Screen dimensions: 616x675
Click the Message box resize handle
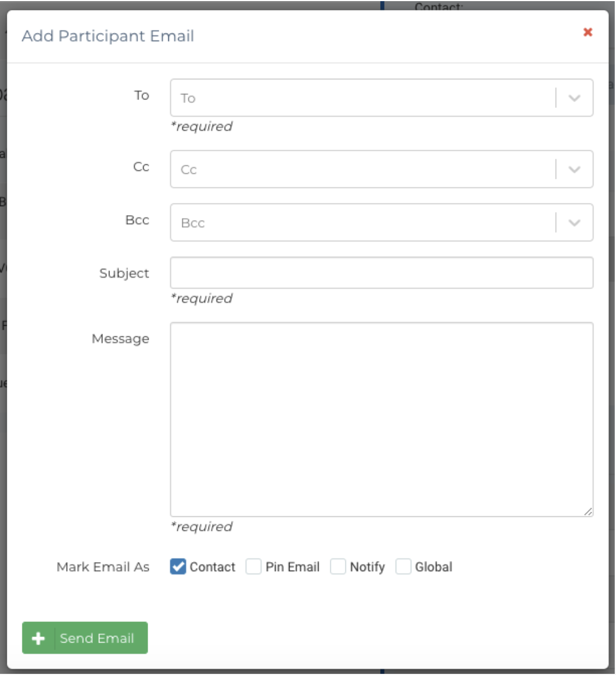tap(588, 511)
